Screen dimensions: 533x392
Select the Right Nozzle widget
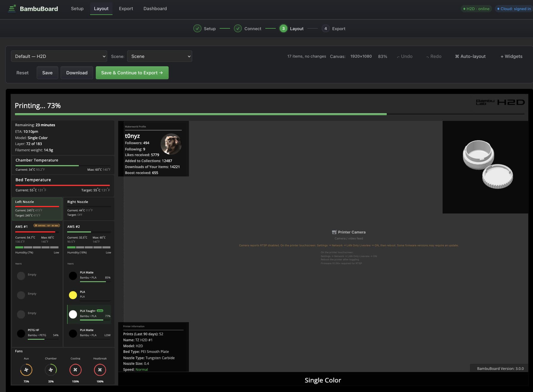tap(89, 209)
